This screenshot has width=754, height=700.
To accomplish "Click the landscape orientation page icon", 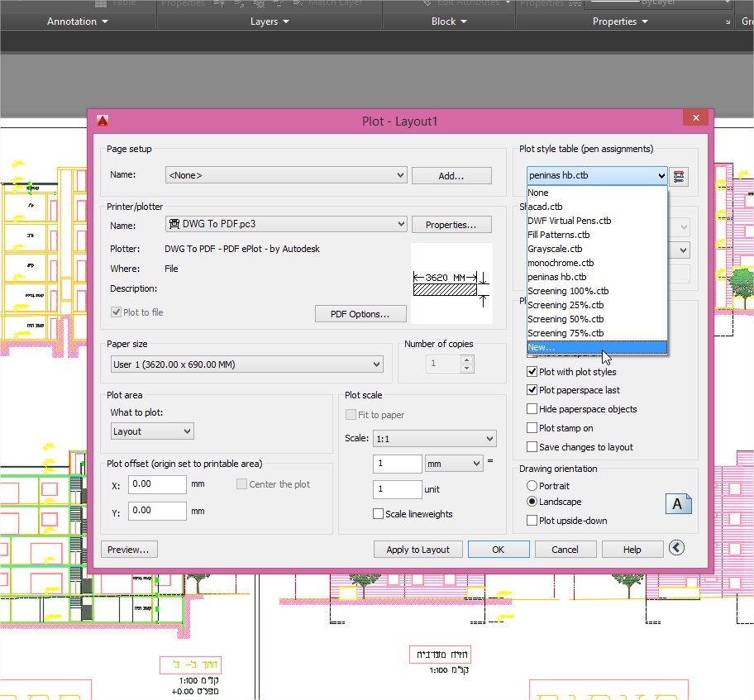I will click(678, 504).
